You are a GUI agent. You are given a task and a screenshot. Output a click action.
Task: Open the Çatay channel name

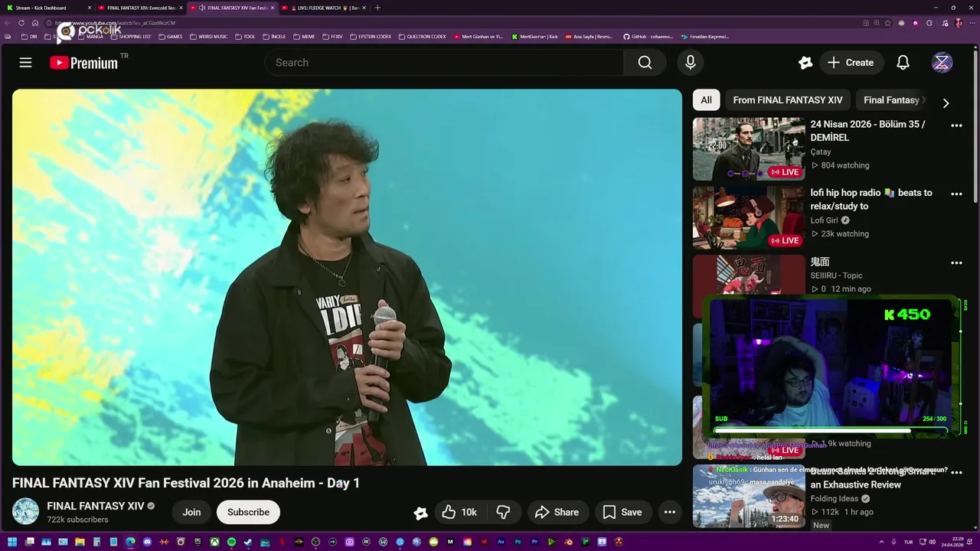(821, 152)
